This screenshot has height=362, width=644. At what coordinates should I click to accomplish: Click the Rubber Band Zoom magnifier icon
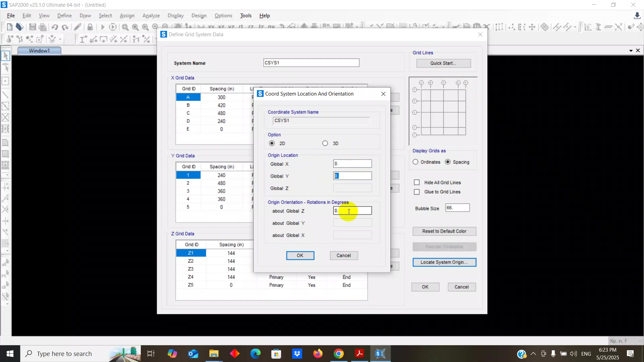pyautogui.click(x=125, y=27)
